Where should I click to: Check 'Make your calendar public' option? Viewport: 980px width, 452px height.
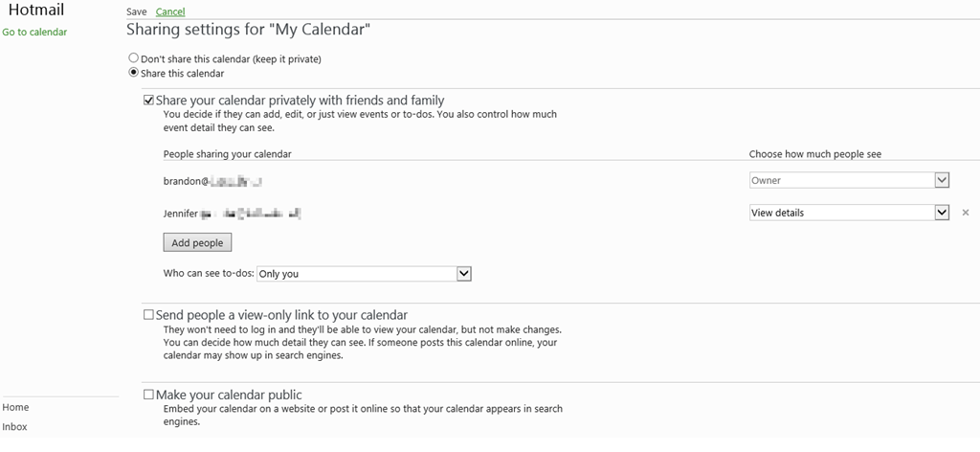(148, 395)
